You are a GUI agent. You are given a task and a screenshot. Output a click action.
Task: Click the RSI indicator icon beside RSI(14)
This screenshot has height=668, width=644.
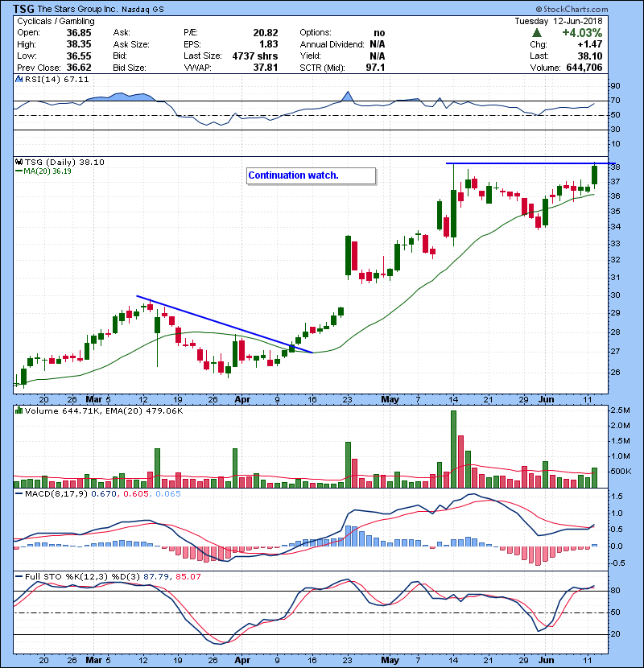tap(19, 79)
